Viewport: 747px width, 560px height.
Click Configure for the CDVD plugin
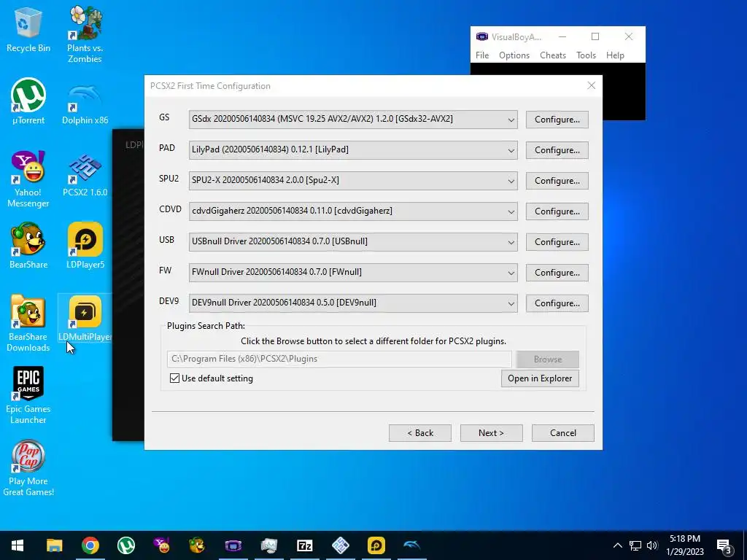[557, 211]
